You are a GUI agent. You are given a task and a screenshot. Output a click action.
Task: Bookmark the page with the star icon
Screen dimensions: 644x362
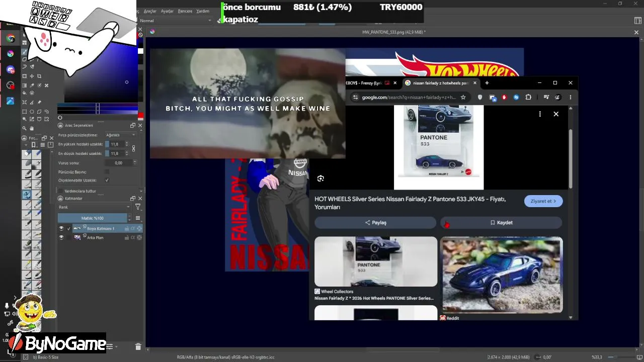(463, 97)
